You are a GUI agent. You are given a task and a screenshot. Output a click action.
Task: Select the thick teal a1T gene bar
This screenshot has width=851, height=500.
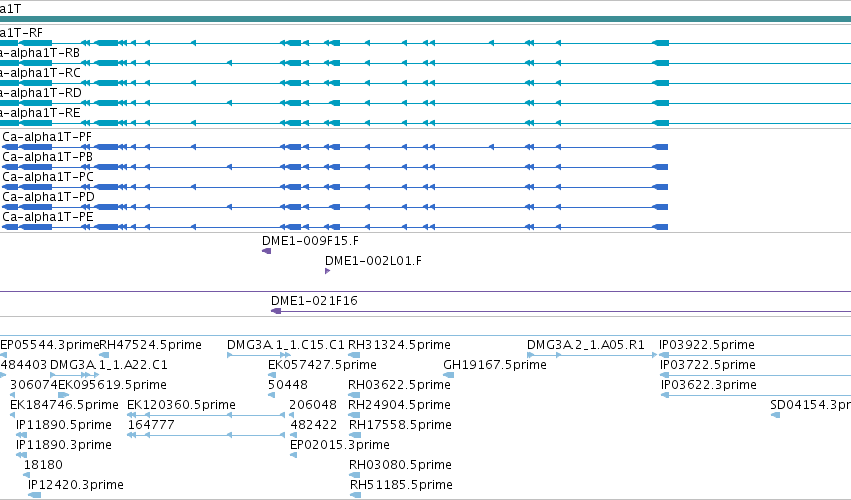(x=426, y=19)
